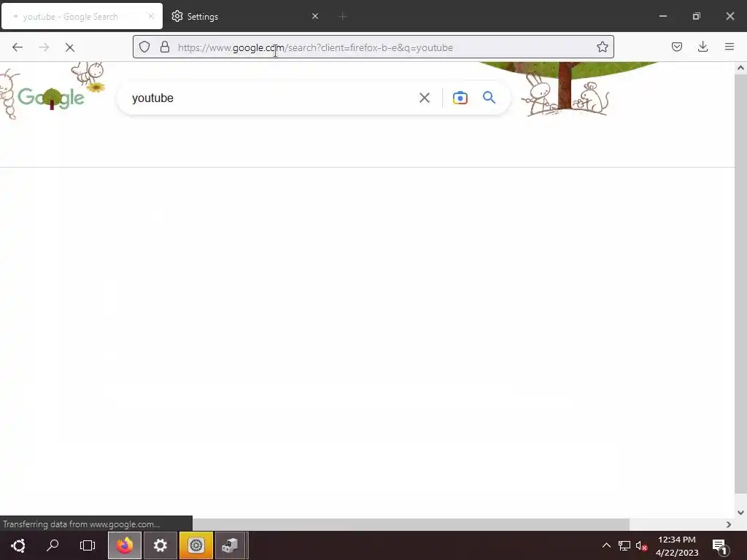Click the muted volume tray icon
747x560 pixels.
tap(641, 545)
